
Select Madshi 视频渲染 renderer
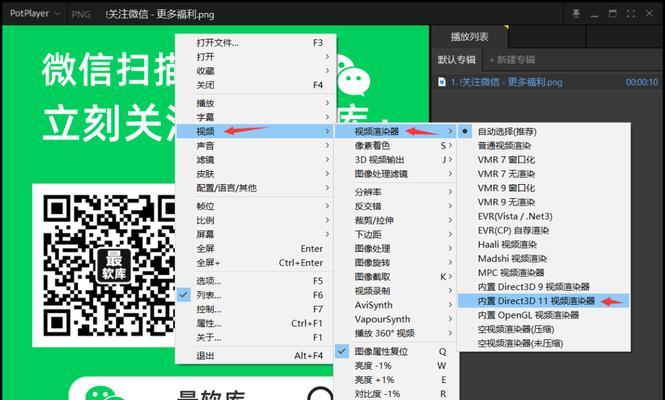(544, 258)
